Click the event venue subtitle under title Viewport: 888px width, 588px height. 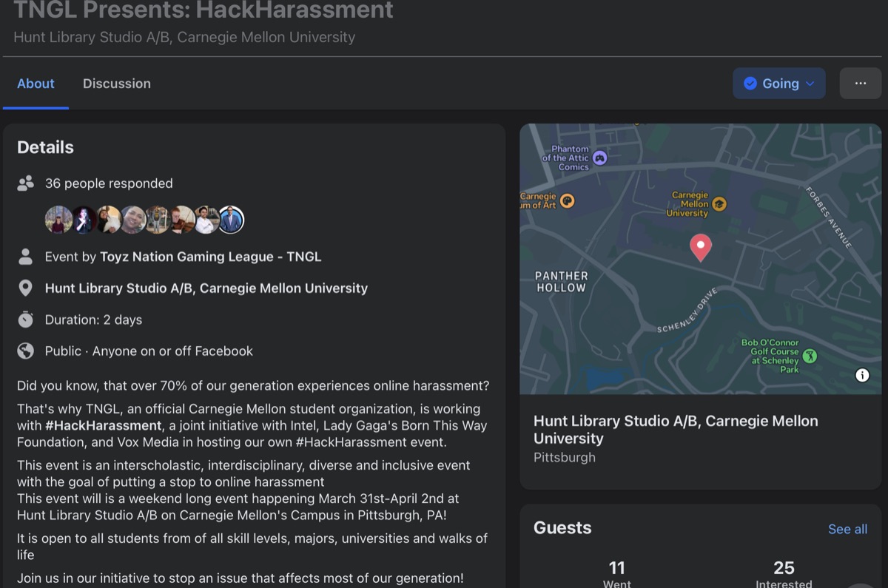pyautogui.click(x=184, y=37)
